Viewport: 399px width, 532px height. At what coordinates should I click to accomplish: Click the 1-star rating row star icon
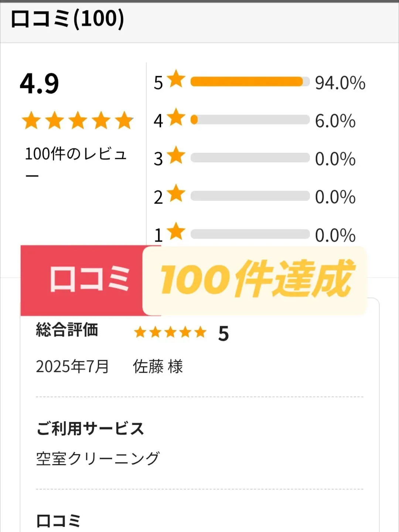point(176,231)
